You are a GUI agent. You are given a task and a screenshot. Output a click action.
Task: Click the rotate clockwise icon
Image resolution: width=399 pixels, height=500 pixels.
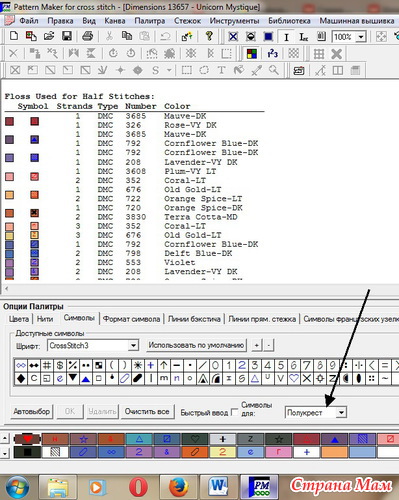(131, 53)
